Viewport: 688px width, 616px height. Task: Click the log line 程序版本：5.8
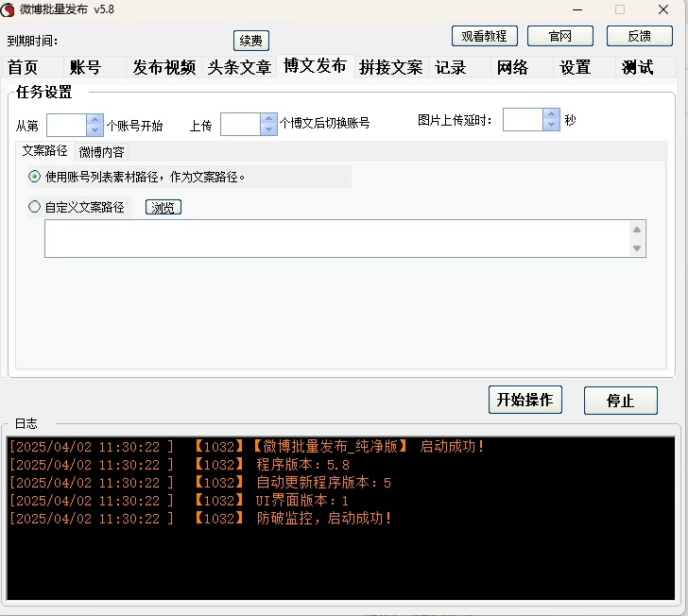click(x=180, y=465)
